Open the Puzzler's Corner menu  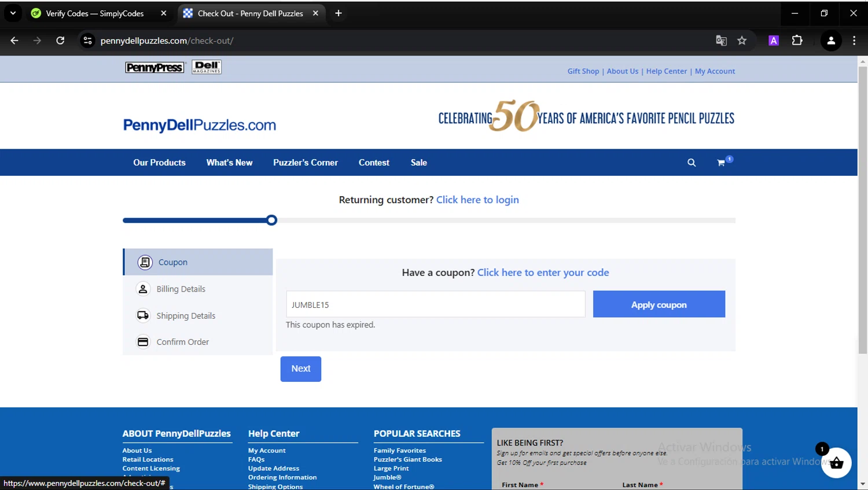pos(306,163)
